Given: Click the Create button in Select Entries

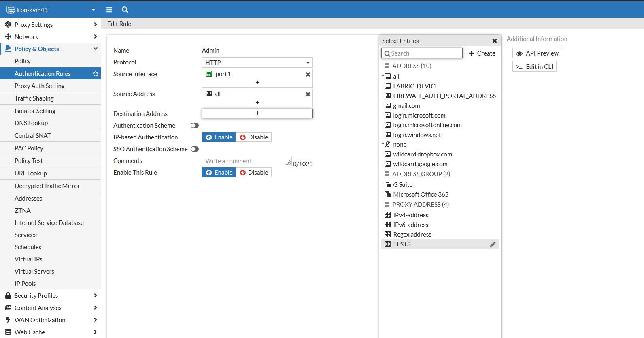Looking at the screenshot, I should point(482,53).
